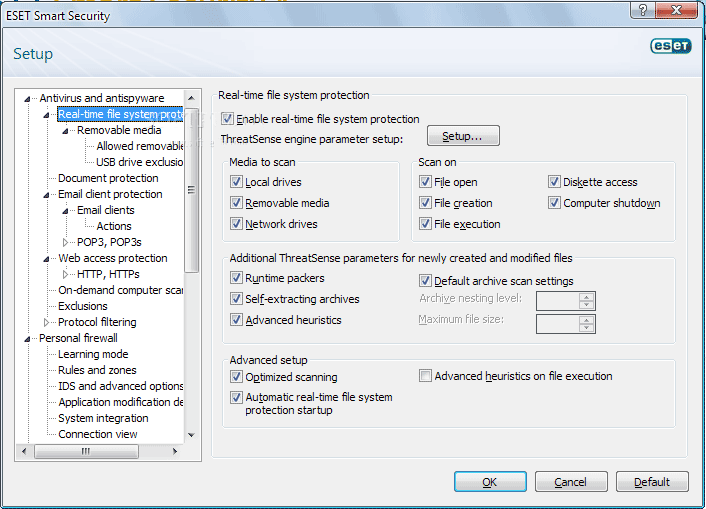
Task: Collapse Web access protection node arrow
Action: tap(46, 259)
